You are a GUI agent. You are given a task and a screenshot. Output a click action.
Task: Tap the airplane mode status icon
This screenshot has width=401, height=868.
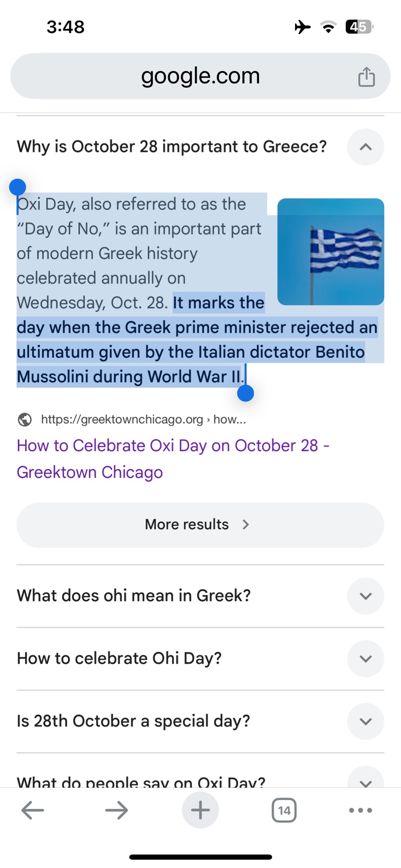302,27
